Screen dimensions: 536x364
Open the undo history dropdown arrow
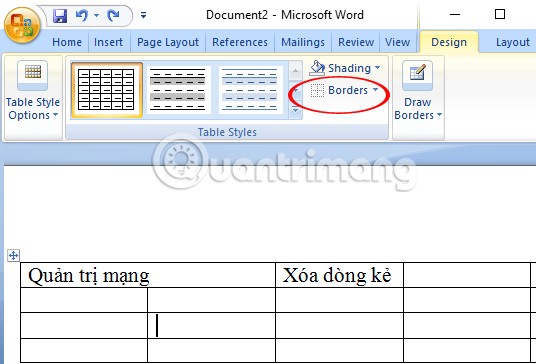[x=96, y=15]
